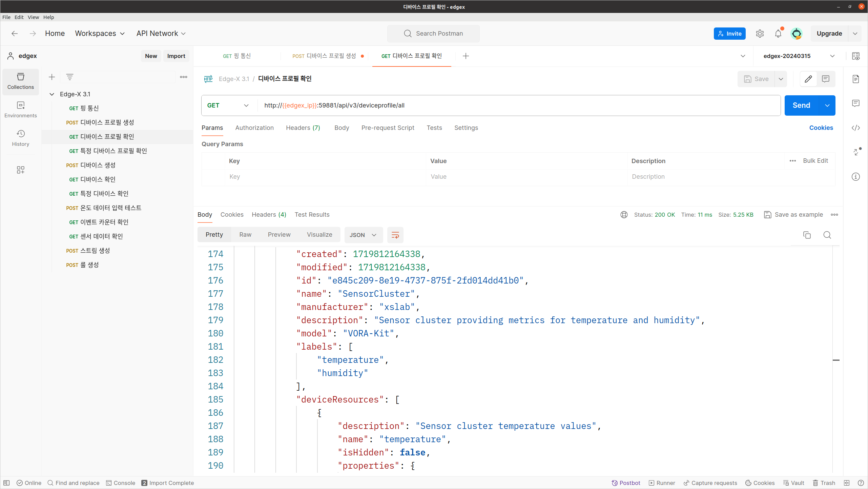Open the History sidebar panel
The image size is (868, 489).
(x=21, y=138)
